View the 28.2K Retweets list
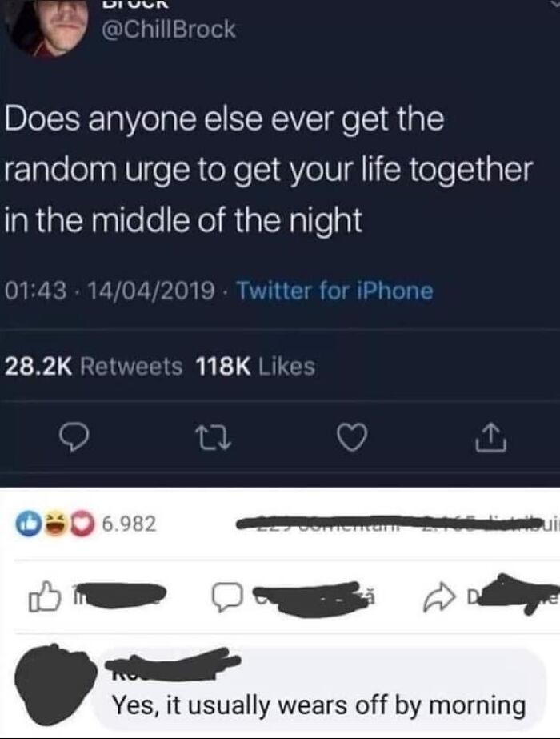The height and width of the screenshot is (739, 560). (94, 367)
